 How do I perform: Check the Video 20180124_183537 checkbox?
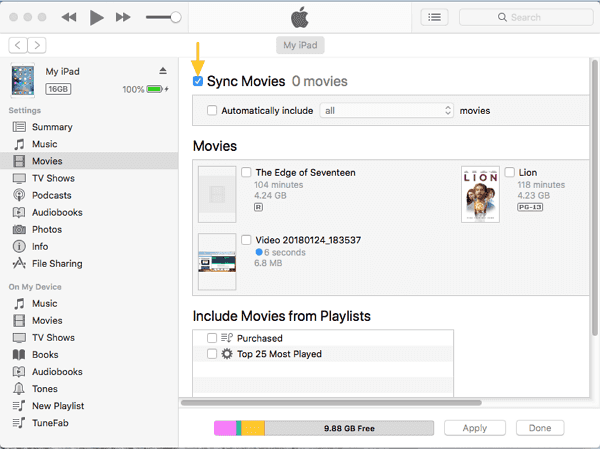246,240
